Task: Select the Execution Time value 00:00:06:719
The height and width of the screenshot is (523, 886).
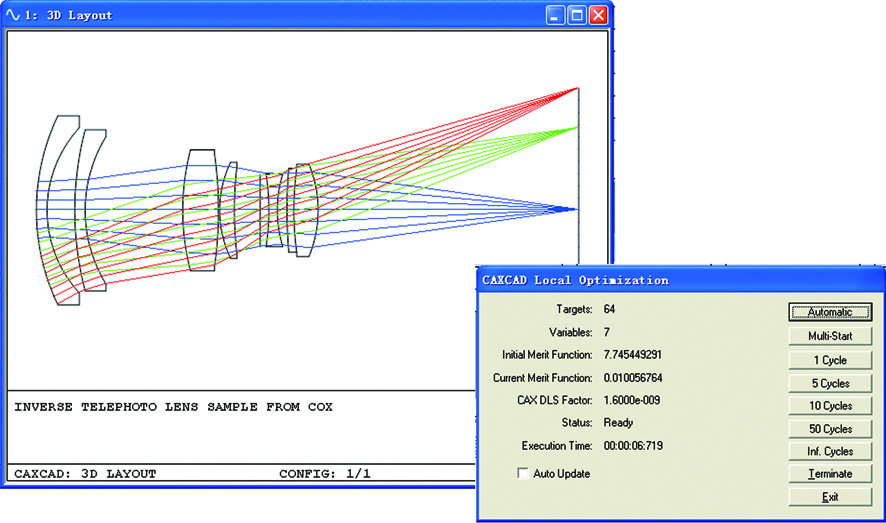Action: coord(633,446)
